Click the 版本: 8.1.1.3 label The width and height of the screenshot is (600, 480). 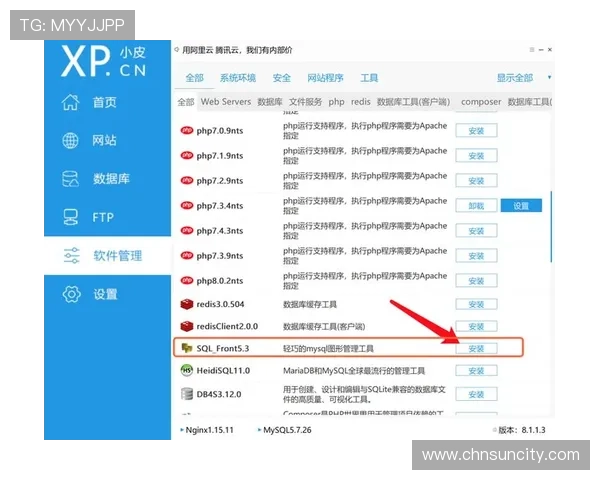coord(522,430)
